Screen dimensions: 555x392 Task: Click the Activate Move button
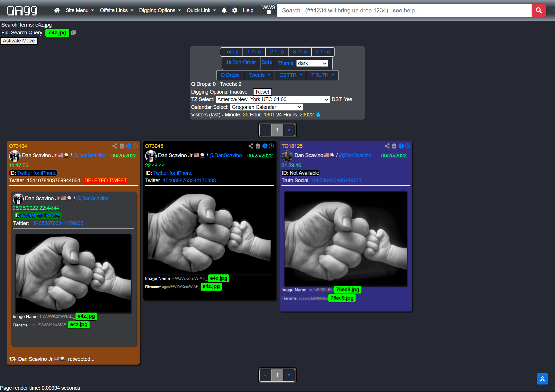[x=19, y=41]
